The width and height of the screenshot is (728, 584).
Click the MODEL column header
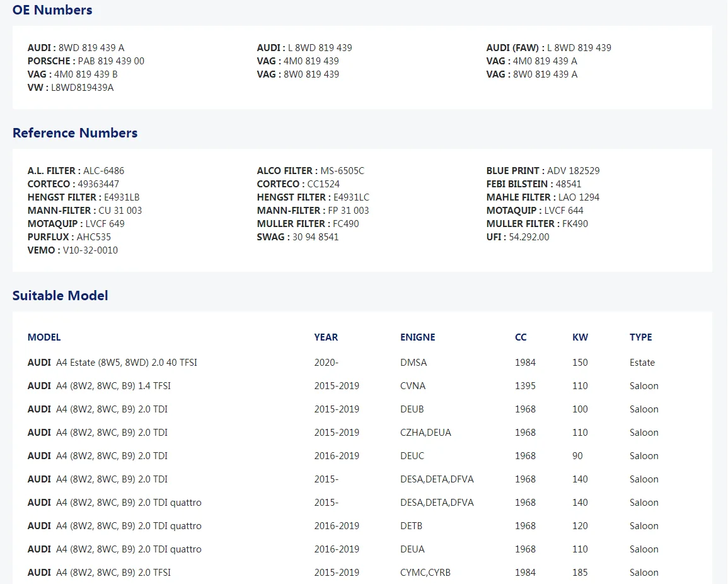[44, 337]
